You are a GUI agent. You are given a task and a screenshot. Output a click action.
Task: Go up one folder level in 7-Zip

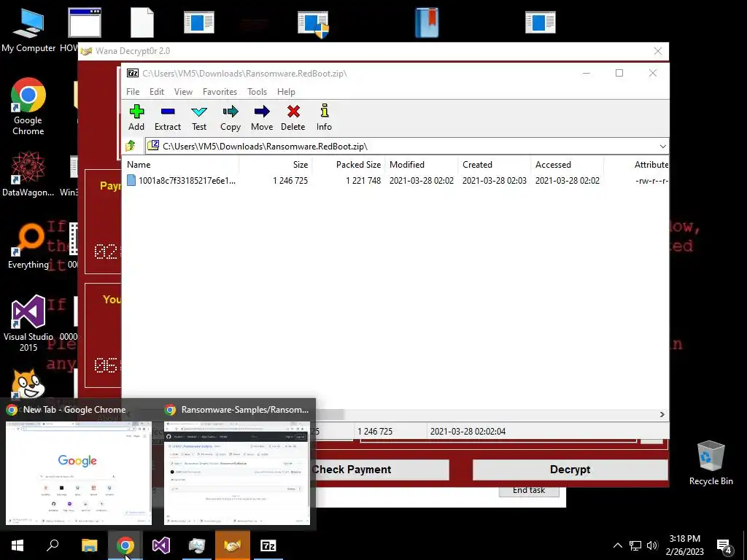click(131, 146)
